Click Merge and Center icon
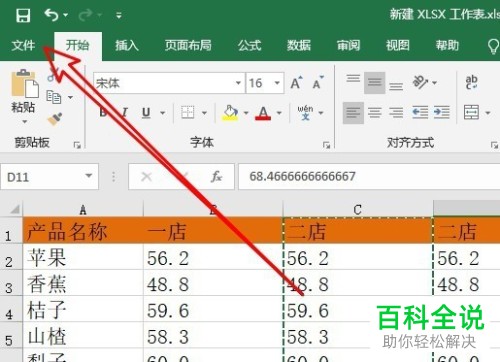Viewport: 500px width, 362px height. 472,112
